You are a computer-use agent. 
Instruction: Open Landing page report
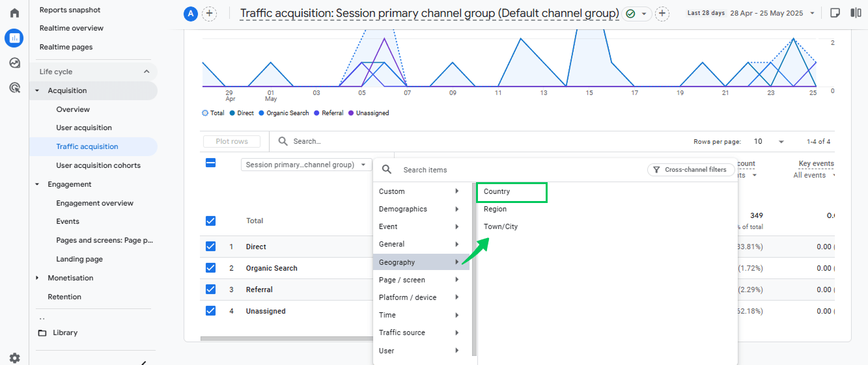coord(79,259)
